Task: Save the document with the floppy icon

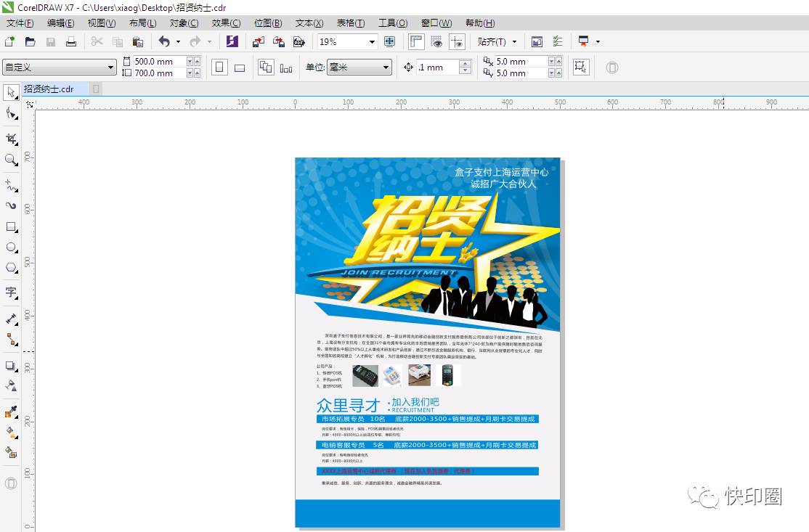Action: (51, 42)
